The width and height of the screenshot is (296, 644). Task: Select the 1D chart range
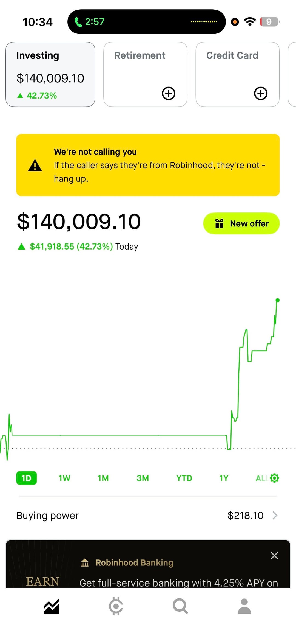26,478
